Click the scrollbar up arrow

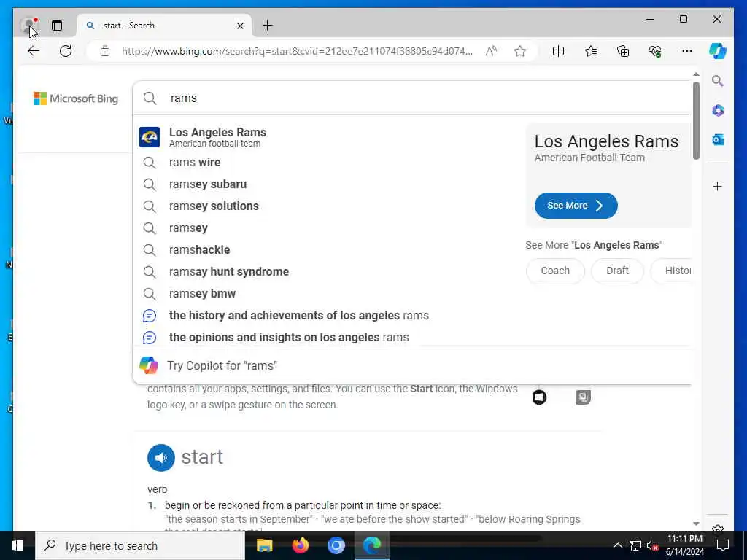tap(696, 74)
